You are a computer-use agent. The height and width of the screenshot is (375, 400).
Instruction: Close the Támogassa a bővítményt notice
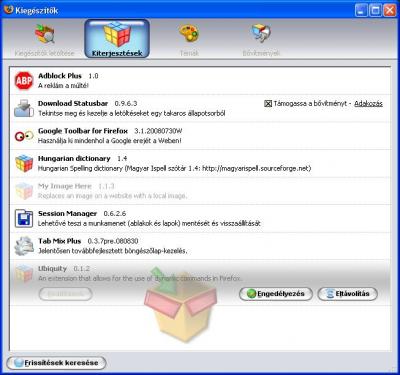[268, 104]
